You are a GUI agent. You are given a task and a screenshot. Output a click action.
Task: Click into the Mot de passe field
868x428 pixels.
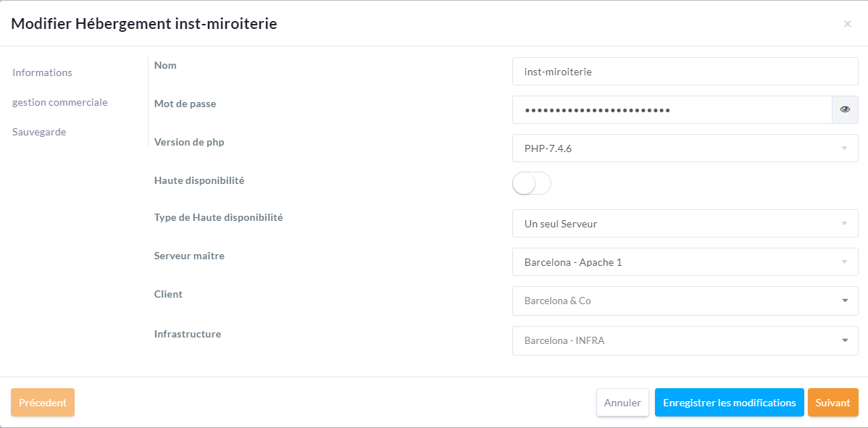pyautogui.click(x=672, y=110)
